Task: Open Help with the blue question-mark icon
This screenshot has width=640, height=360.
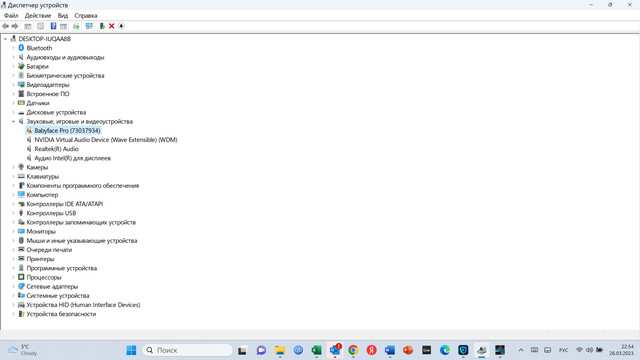Action: pos(53,26)
